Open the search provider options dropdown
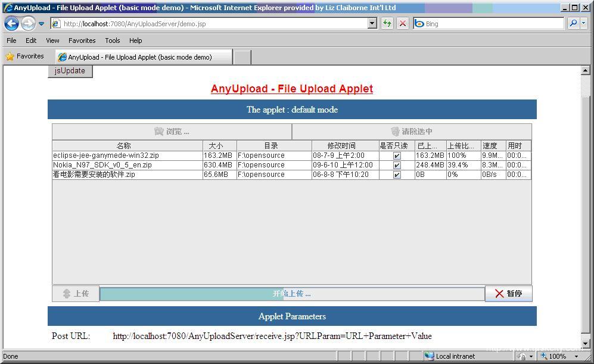Image resolution: width=594 pixels, height=364 pixels. pos(583,23)
